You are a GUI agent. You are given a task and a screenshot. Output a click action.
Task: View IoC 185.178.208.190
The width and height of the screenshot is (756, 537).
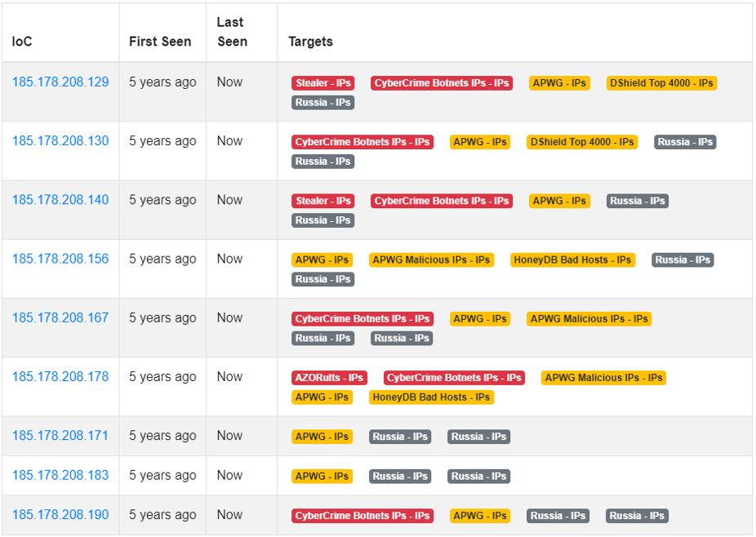coord(60,515)
